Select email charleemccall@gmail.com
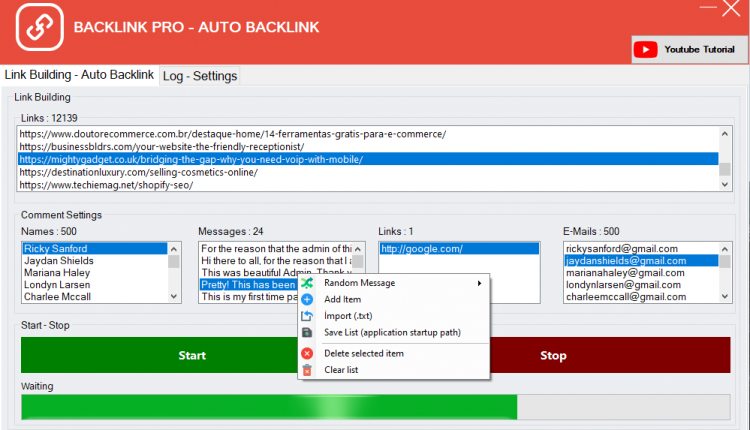Screen dimensions: 750x430 (641, 297)
